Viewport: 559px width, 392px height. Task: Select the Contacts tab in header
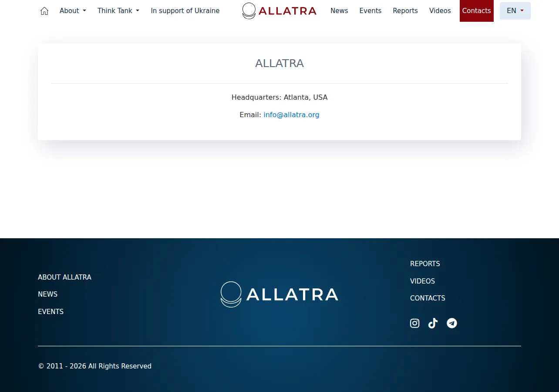[x=477, y=11]
